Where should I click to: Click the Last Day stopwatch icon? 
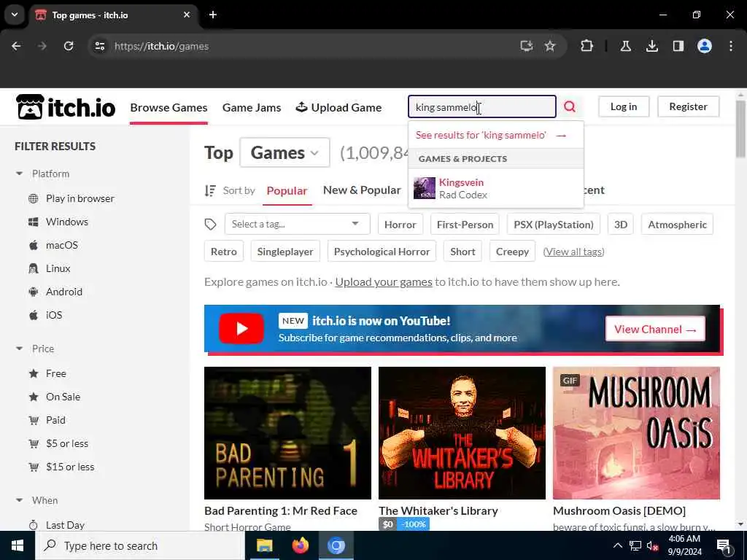click(34, 525)
